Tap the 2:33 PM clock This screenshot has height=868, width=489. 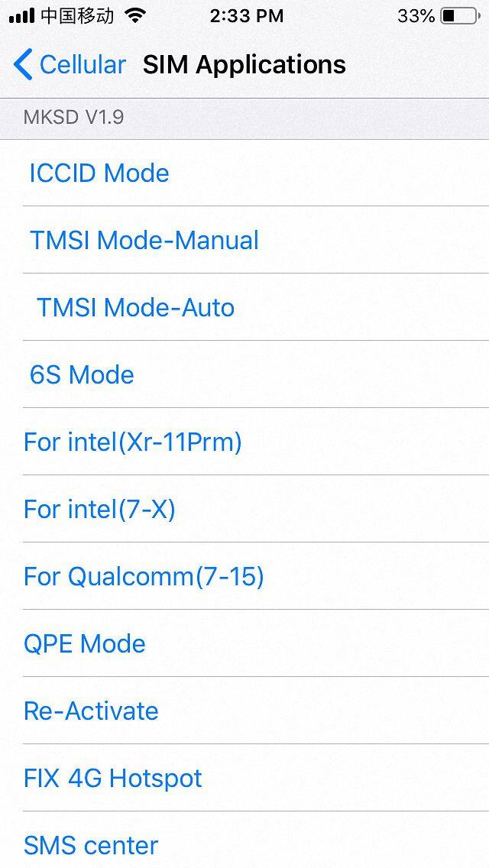[x=246, y=15]
